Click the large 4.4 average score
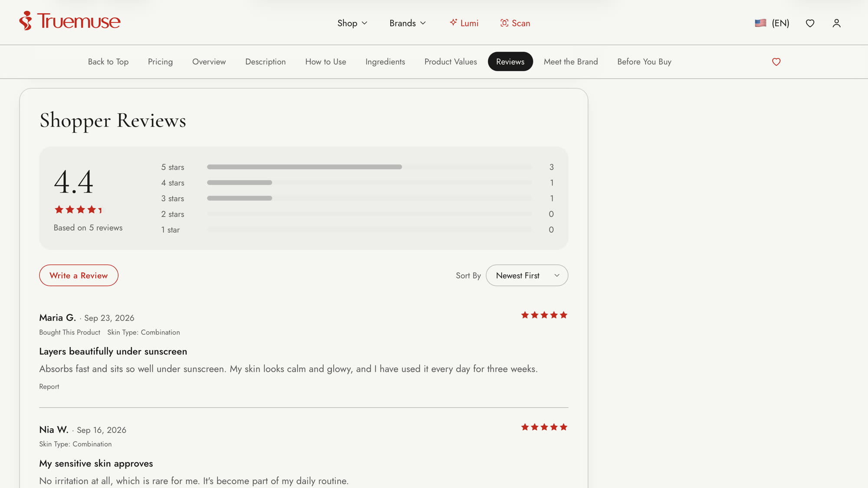This screenshot has height=488, width=868. tap(73, 181)
